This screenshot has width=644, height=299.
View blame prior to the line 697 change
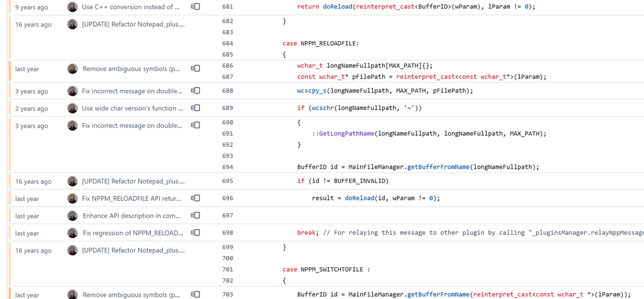point(196,215)
